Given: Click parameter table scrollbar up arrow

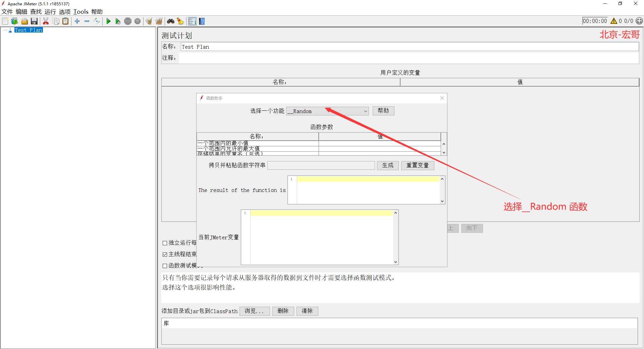Looking at the screenshot, I should click(x=444, y=144).
